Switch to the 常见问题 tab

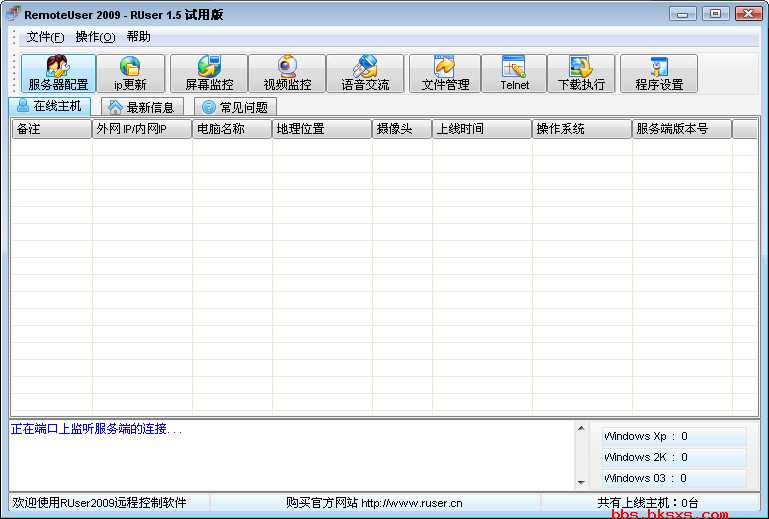tap(235, 107)
